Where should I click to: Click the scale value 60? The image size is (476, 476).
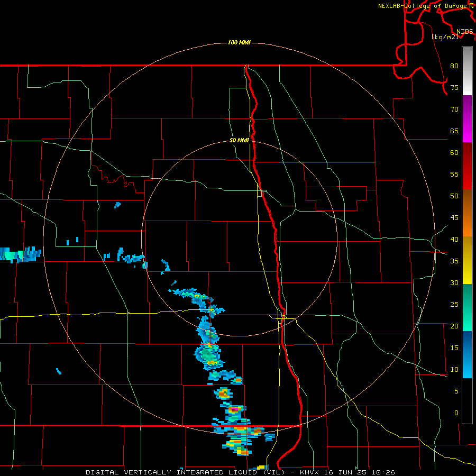454,153
